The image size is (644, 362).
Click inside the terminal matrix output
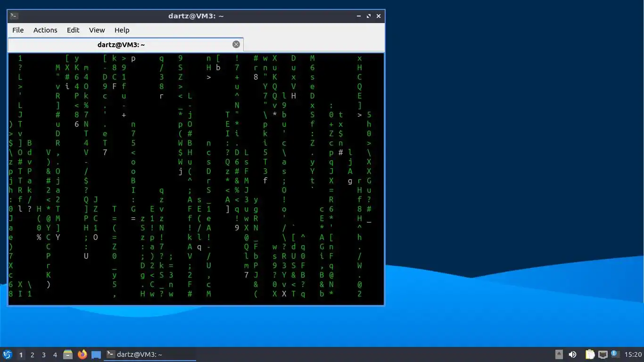click(x=196, y=179)
